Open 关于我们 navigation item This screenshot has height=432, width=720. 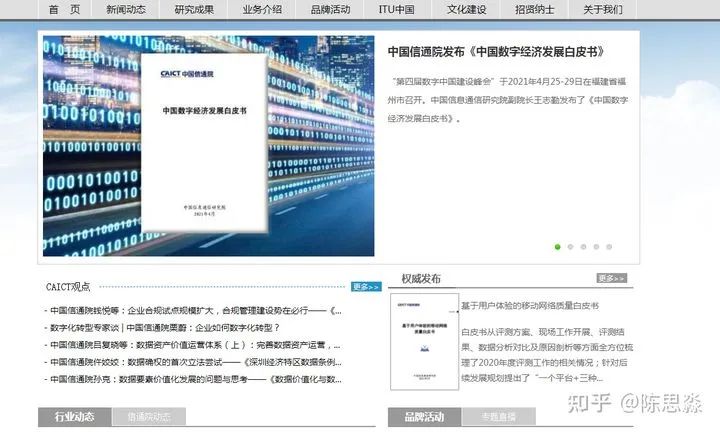pyautogui.click(x=602, y=9)
